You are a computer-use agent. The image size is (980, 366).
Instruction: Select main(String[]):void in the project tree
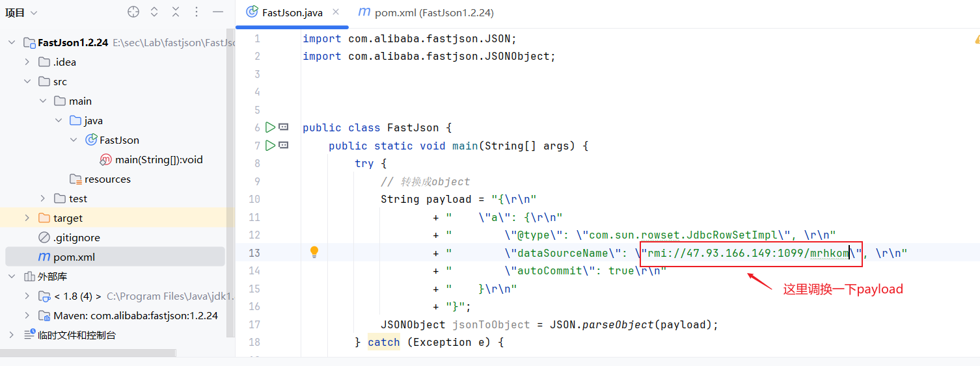click(159, 159)
